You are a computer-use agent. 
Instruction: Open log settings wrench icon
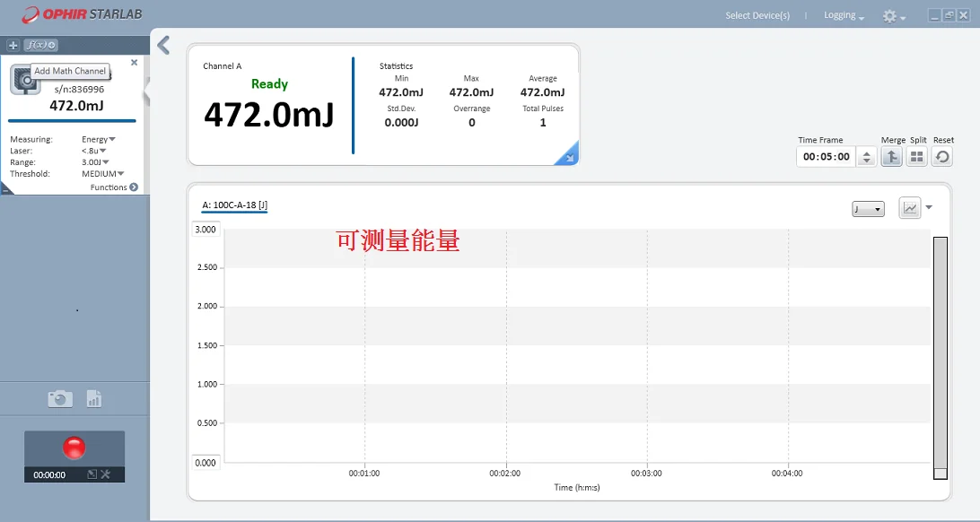(106, 474)
